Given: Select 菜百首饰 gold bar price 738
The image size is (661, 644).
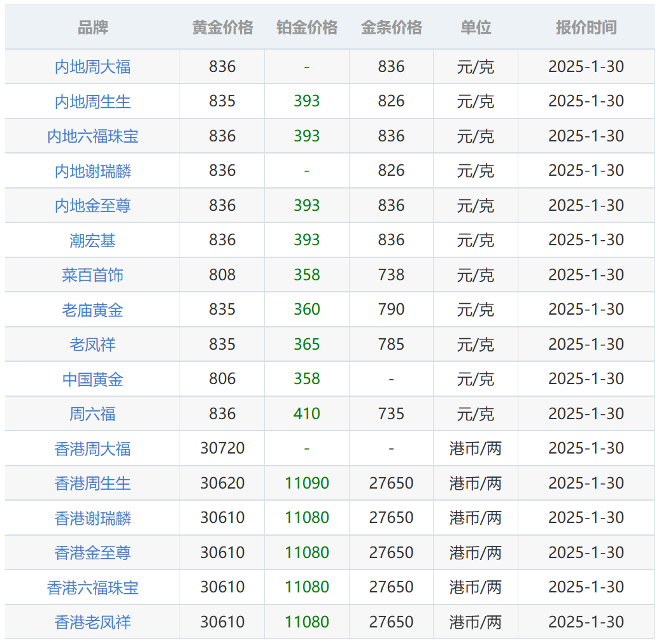Looking at the screenshot, I should pyautogui.click(x=391, y=275).
